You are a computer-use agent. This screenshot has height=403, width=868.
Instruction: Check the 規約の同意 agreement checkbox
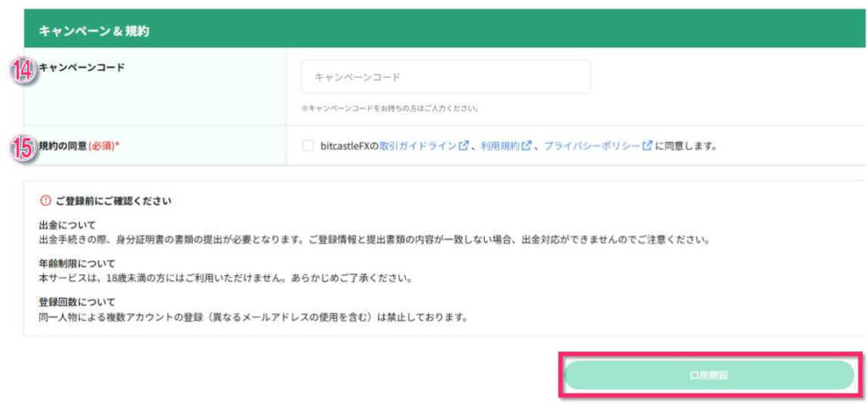click(308, 146)
